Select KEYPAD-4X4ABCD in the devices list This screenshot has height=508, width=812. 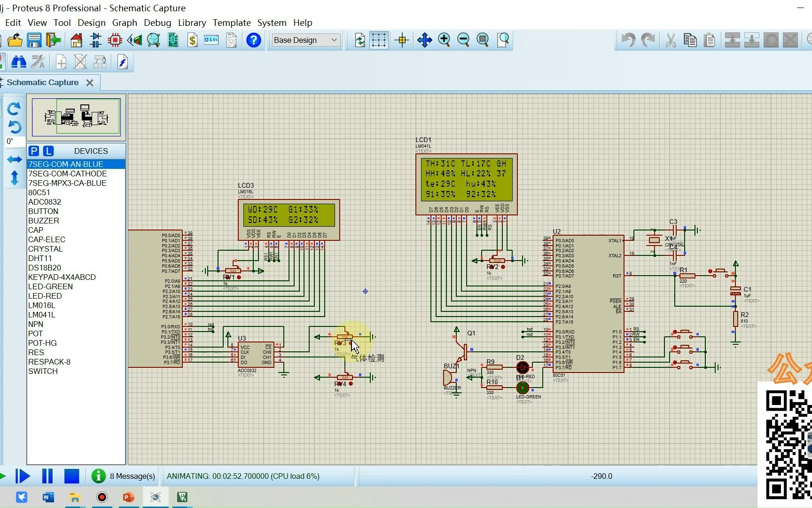(76, 277)
